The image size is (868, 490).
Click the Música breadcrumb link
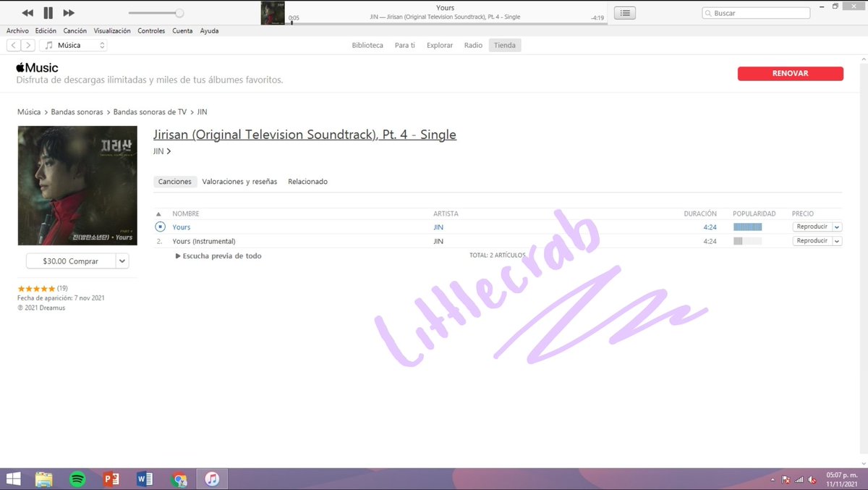coord(29,112)
